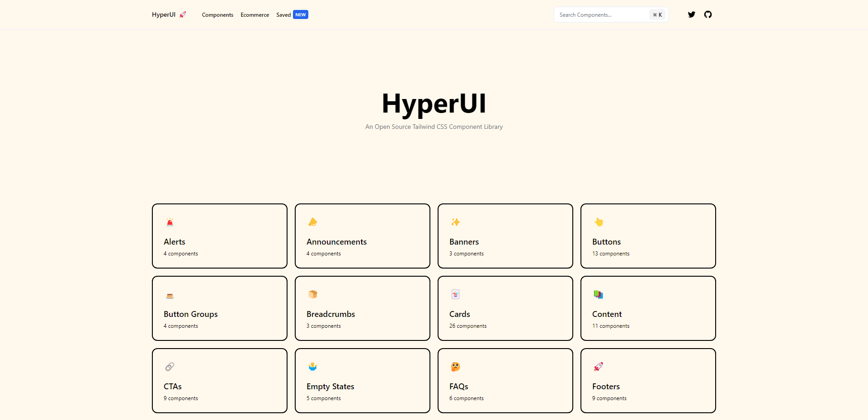
Task: Click '13 components' text under Buttons
Action: click(x=611, y=254)
